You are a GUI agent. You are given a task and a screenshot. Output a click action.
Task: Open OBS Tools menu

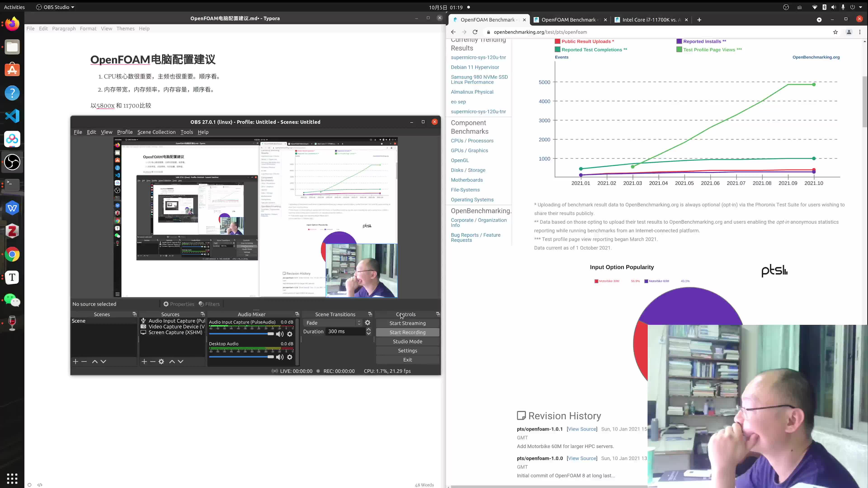point(187,132)
